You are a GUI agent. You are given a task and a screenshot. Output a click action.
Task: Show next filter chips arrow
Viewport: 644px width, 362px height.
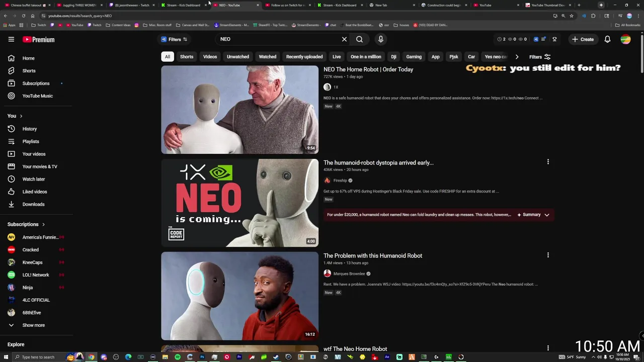click(x=517, y=57)
